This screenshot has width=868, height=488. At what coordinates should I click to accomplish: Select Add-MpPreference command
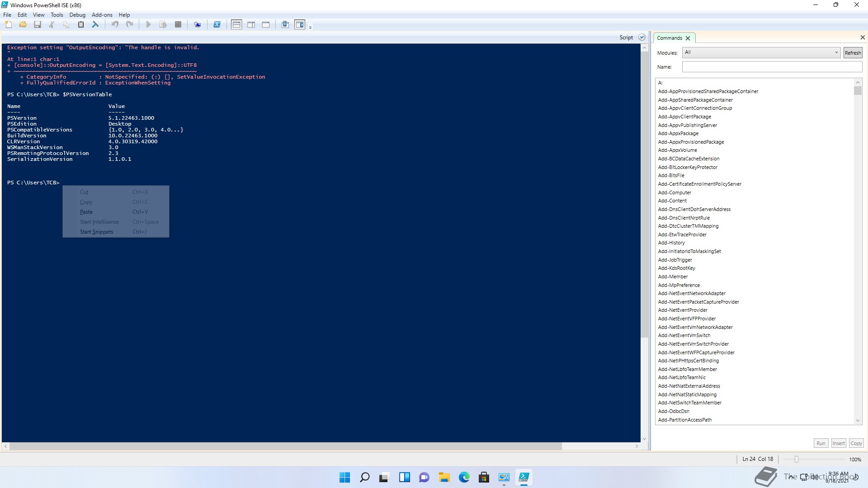click(679, 285)
